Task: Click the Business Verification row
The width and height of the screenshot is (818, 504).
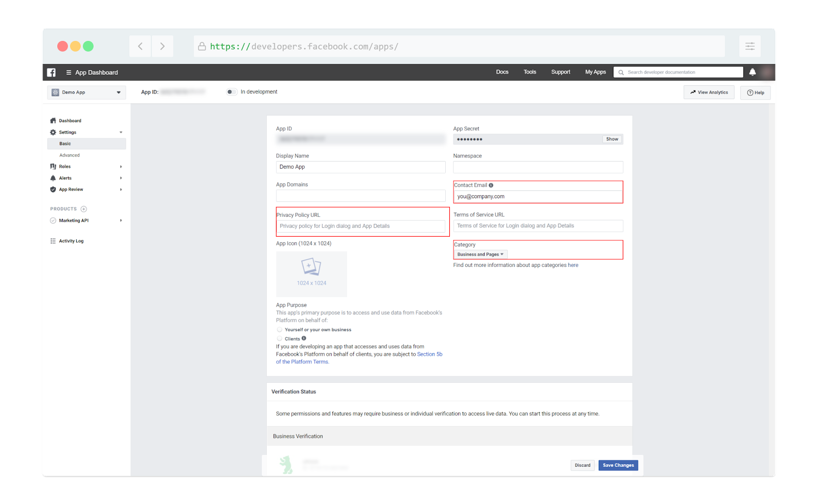Action: (449, 437)
